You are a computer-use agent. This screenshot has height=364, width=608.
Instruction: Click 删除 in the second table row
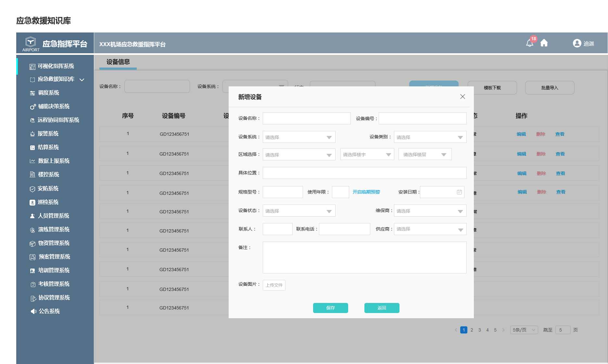pyautogui.click(x=541, y=154)
